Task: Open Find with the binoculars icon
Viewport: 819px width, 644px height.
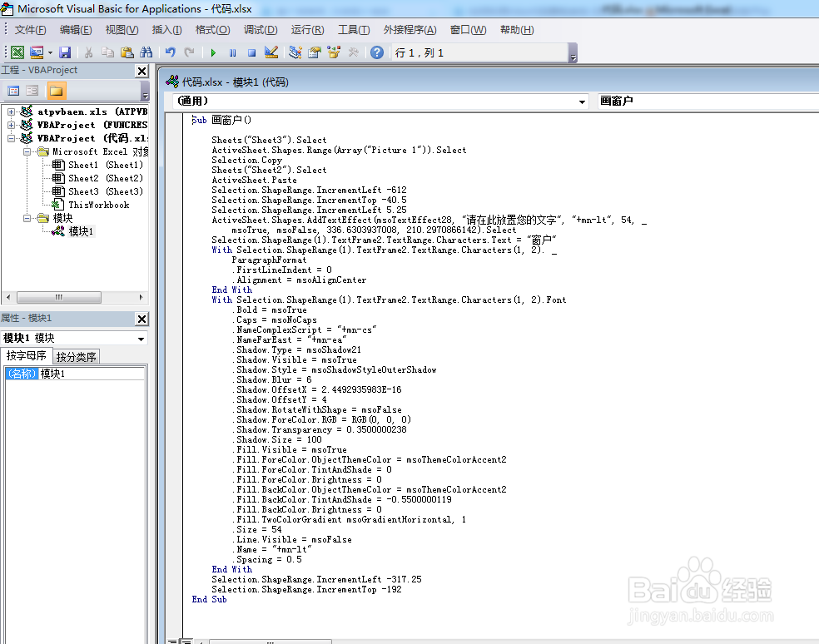Action: pos(146,52)
